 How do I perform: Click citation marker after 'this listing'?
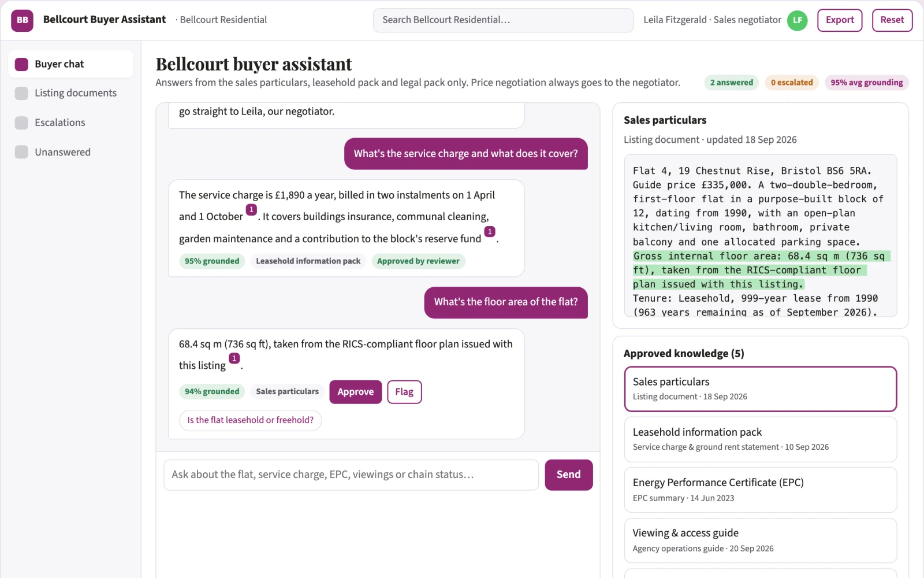pyautogui.click(x=234, y=358)
